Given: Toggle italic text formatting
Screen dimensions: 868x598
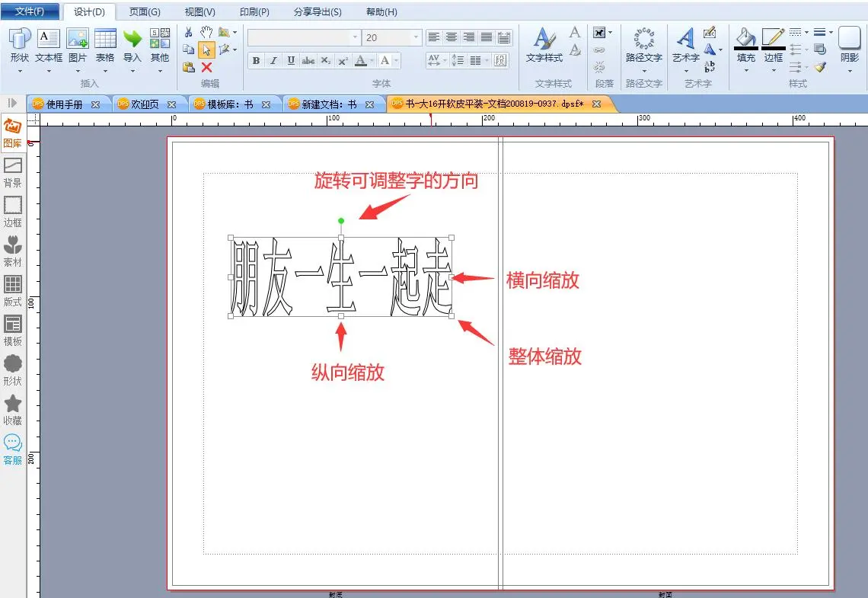Looking at the screenshot, I should click(273, 61).
